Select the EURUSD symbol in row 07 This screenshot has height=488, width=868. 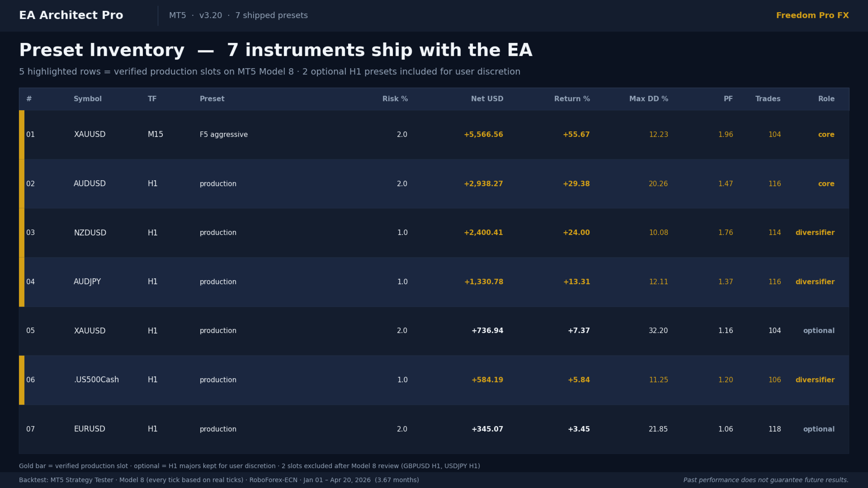[x=90, y=429]
